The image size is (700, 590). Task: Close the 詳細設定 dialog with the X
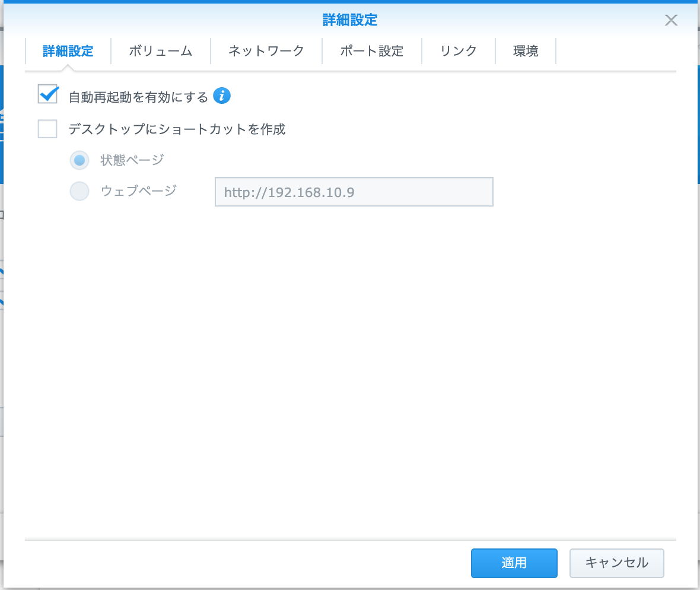(x=671, y=20)
